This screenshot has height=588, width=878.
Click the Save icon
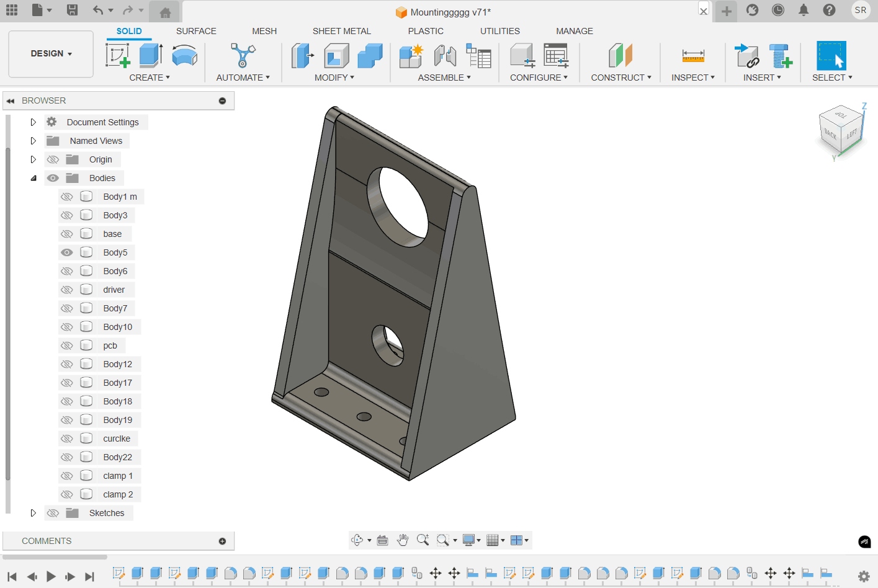(72, 10)
